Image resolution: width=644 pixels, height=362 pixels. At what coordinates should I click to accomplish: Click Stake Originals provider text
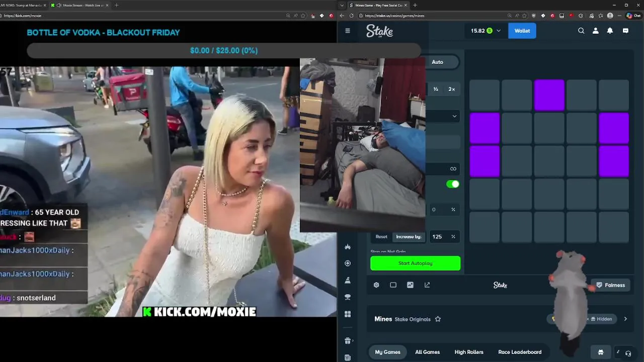(413, 319)
